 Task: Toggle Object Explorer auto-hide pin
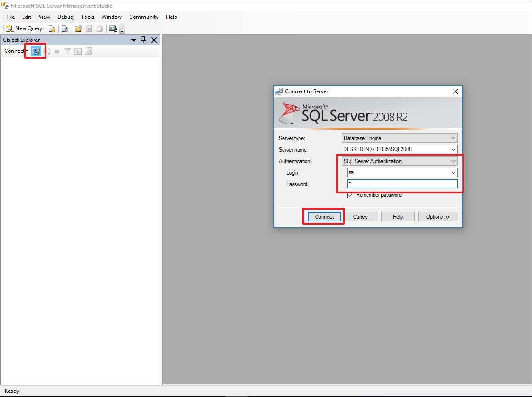pyautogui.click(x=143, y=40)
